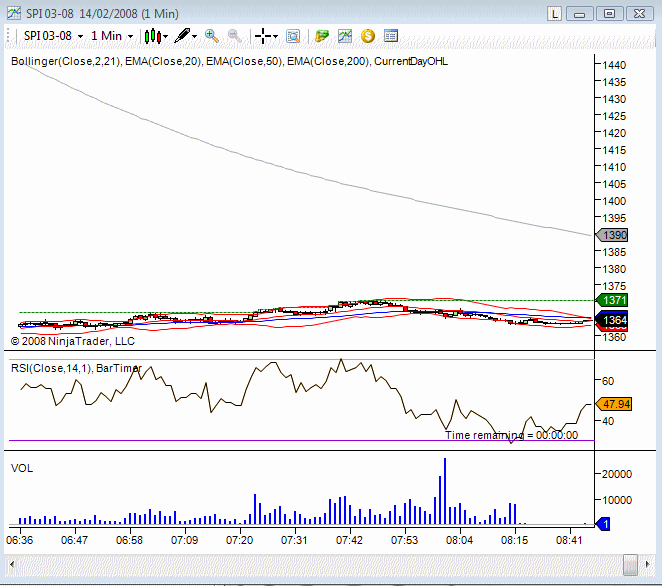662x586 pixels.
Task: Click the blue volume marker showing 1
Action: [602, 524]
